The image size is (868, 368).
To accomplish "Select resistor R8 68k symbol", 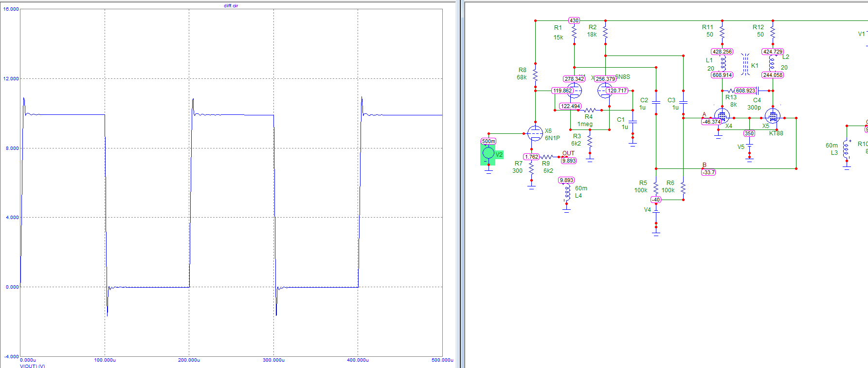I will click(535, 75).
